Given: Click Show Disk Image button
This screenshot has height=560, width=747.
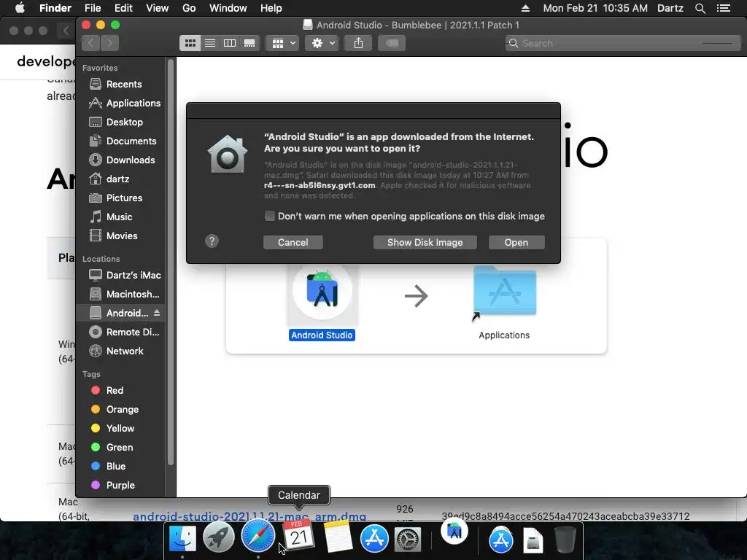Looking at the screenshot, I should pyautogui.click(x=425, y=242).
